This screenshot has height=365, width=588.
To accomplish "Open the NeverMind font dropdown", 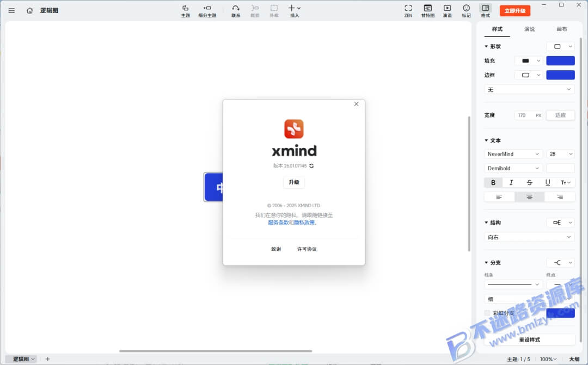I will 513,154.
